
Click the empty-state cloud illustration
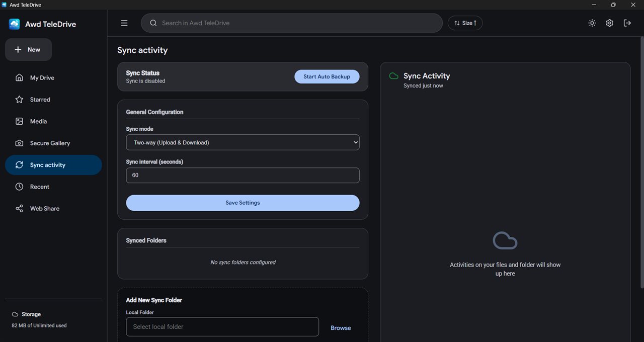[505, 241]
